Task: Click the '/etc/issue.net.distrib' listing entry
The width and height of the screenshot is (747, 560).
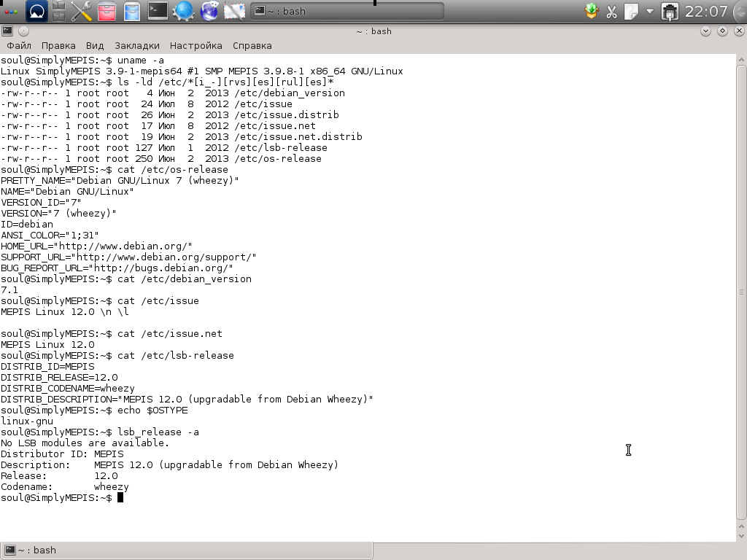Action: click(x=298, y=136)
